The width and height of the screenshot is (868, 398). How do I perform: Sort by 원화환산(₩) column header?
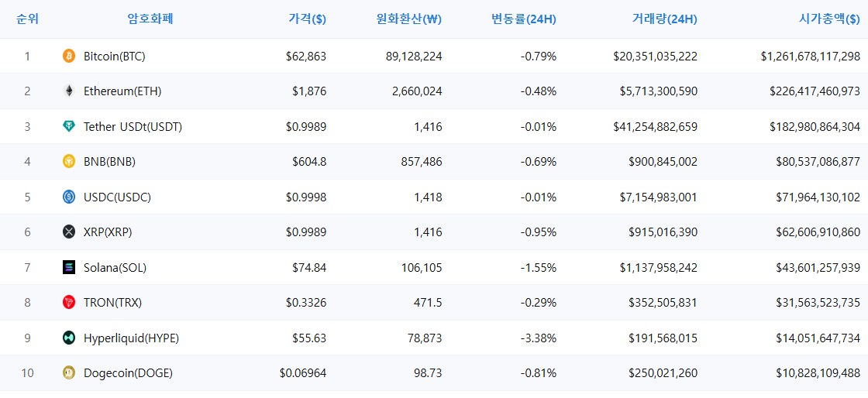(x=408, y=19)
